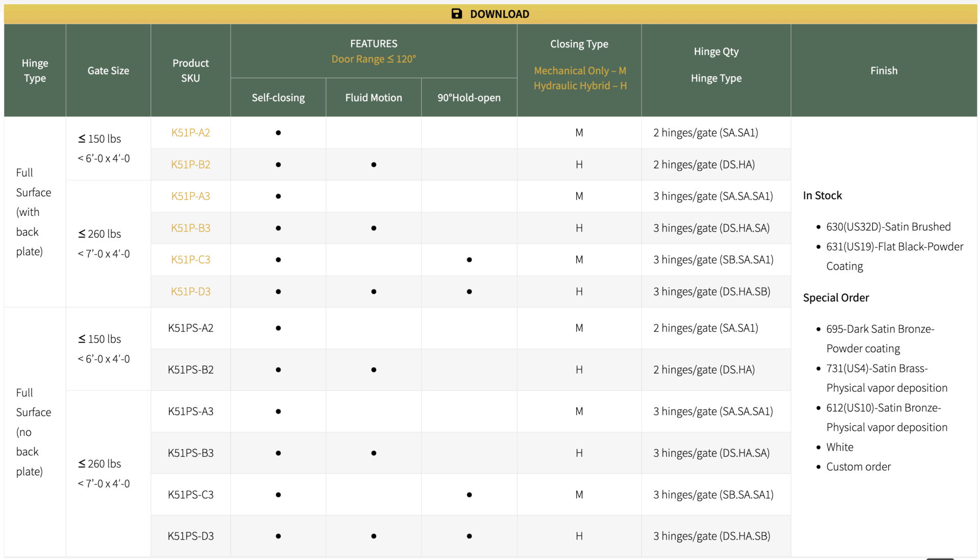
Task: Click the Gate Size column header
Action: 108,70
